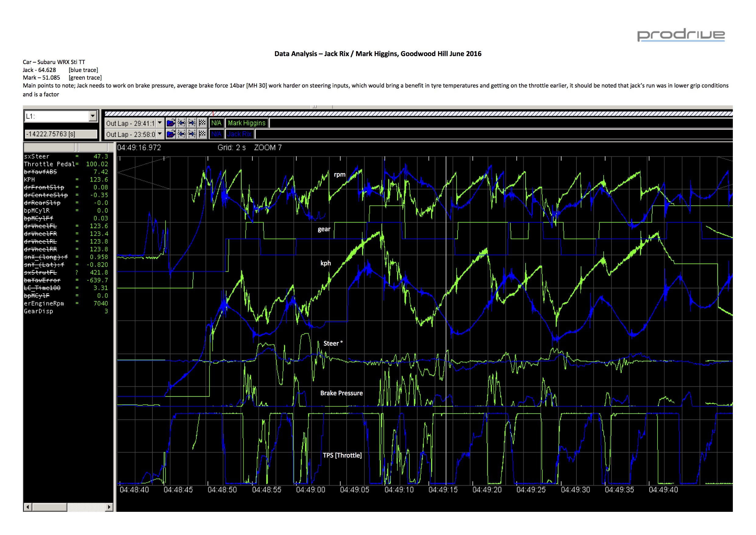Click the gear trace label

tap(324, 229)
